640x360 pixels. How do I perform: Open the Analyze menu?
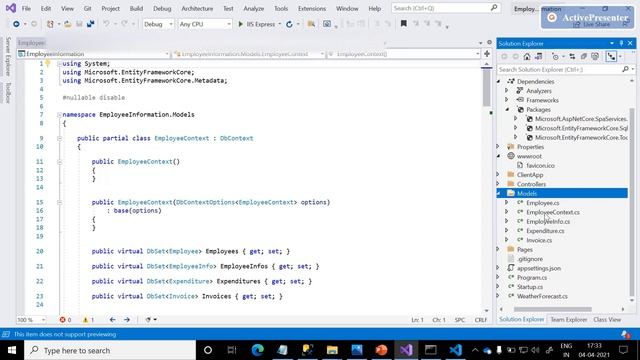253,8
